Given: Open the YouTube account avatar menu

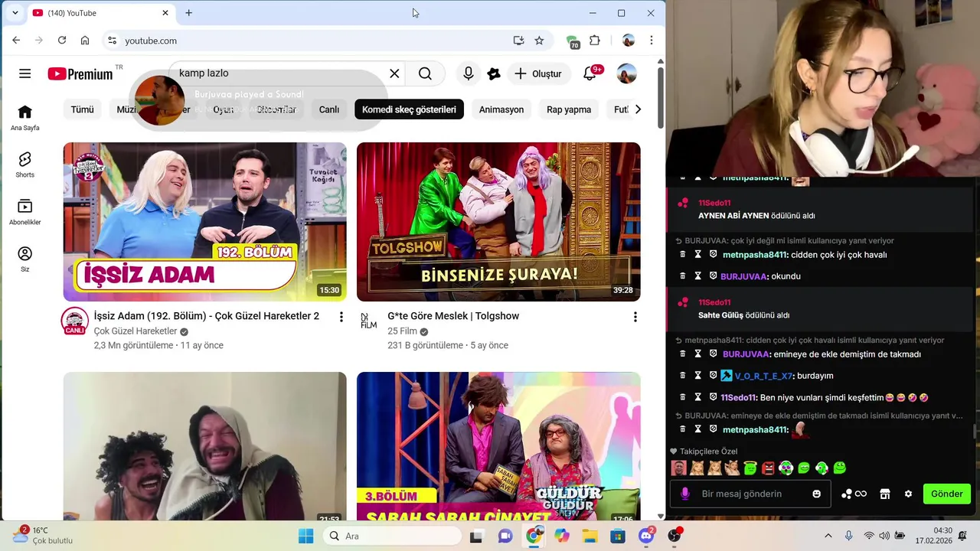Looking at the screenshot, I should [x=626, y=73].
